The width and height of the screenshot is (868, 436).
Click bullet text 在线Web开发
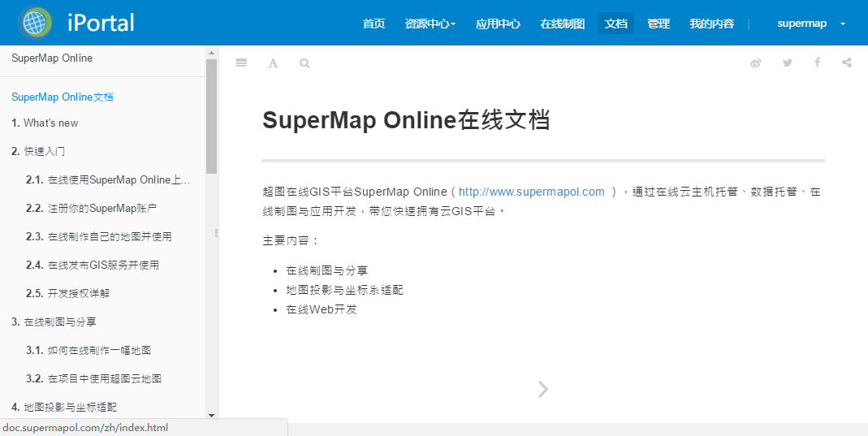click(322, 309)
